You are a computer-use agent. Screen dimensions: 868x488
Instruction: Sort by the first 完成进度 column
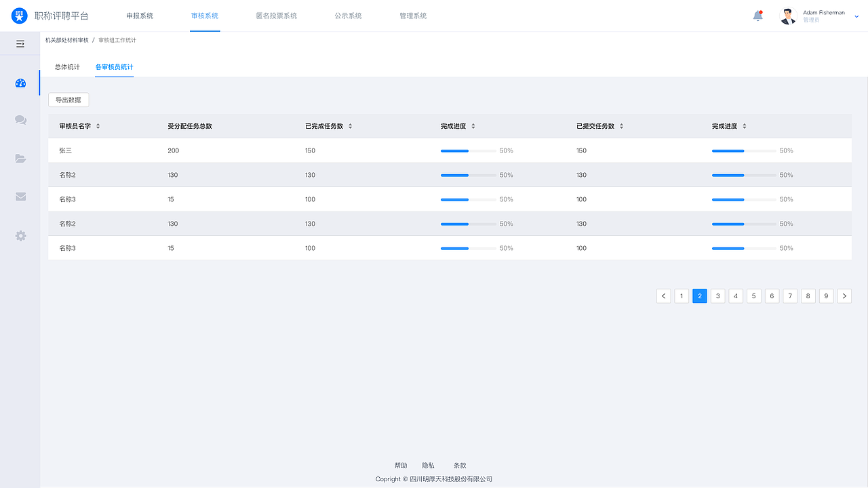(x=473, y=126)
